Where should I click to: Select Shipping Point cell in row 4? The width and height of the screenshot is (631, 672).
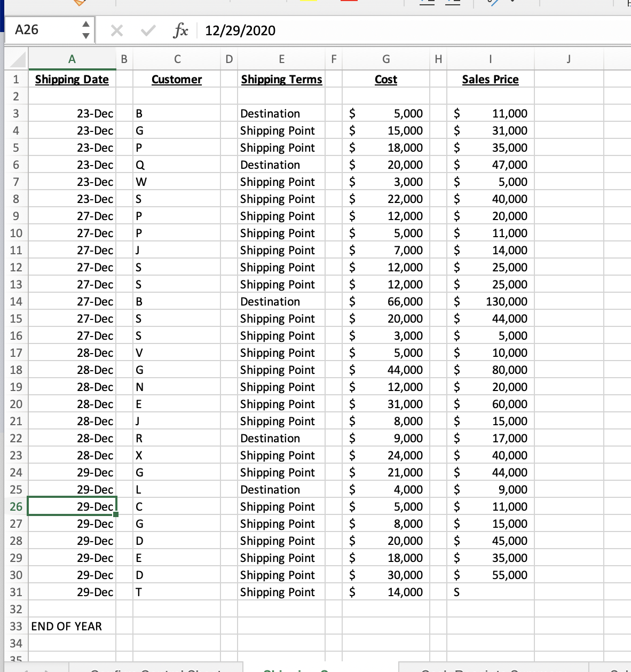click(x=281, y=130)
